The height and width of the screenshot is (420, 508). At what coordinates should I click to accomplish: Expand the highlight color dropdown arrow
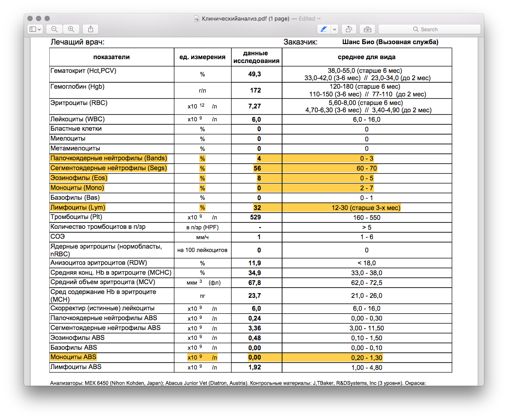(x=334, y=29)
